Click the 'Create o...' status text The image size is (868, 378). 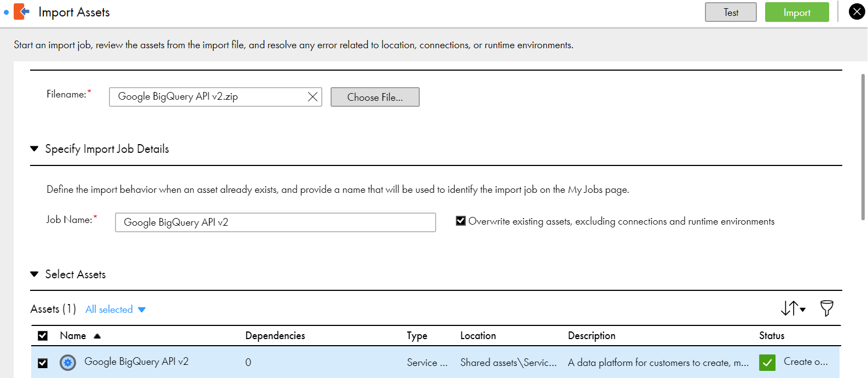pyautogui.click(x=806, y=362)
